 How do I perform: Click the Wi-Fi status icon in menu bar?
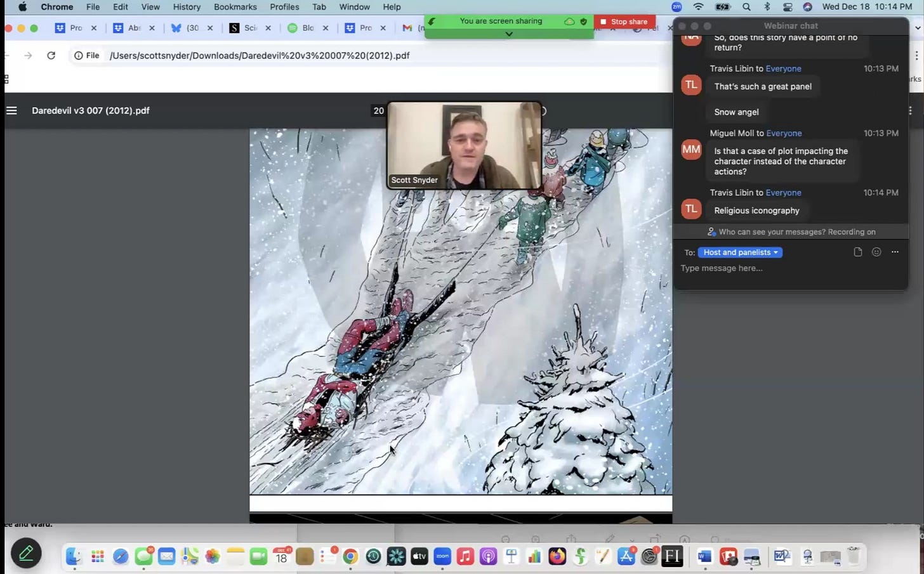click(699, 7)
